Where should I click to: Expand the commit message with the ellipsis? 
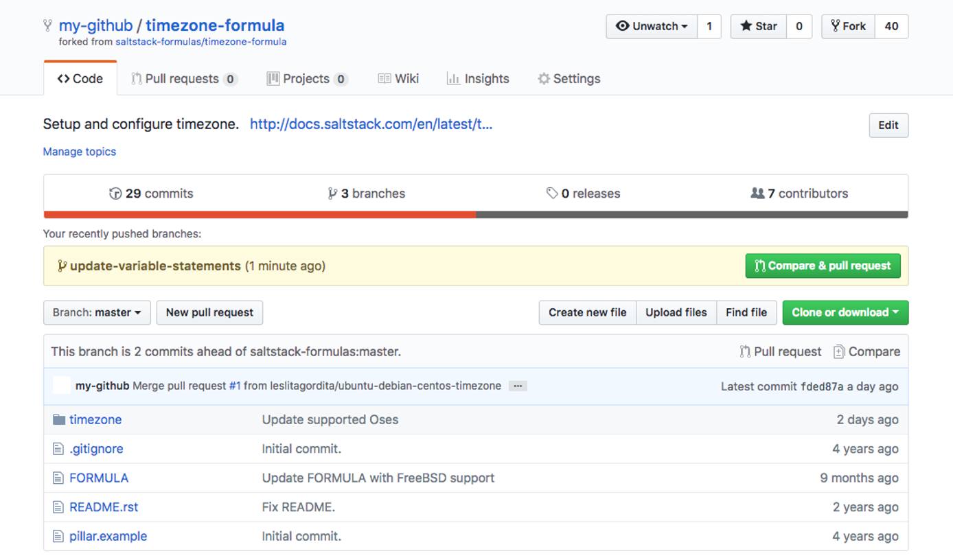click(518, 386)
